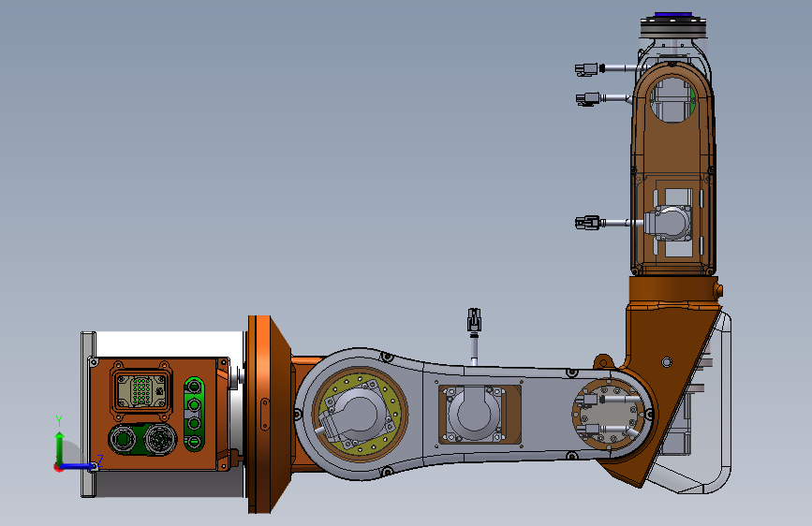Select the round elbow joint cover plate
This screenshot has width=812, height=526.
click(609, 415)
